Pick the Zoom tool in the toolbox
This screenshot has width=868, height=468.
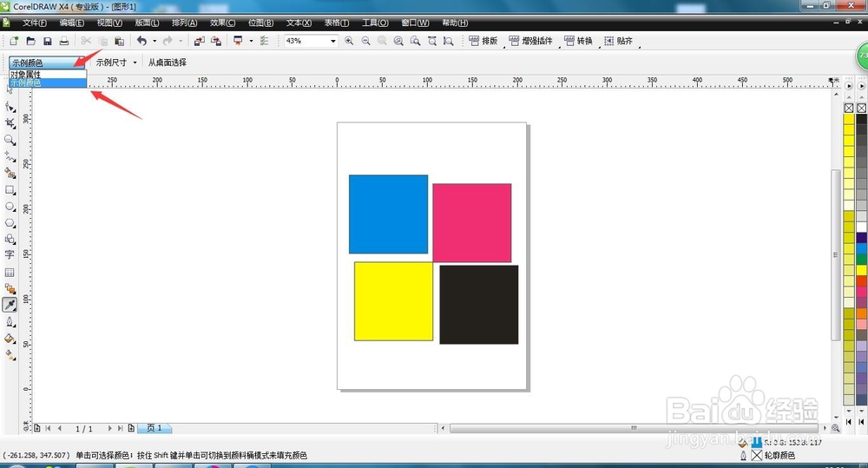[x=10, y=140]
